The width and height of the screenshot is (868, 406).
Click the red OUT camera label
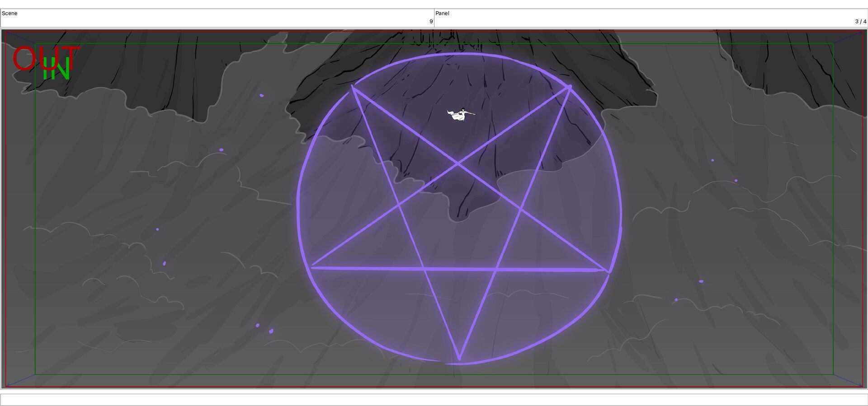point(46,58)
